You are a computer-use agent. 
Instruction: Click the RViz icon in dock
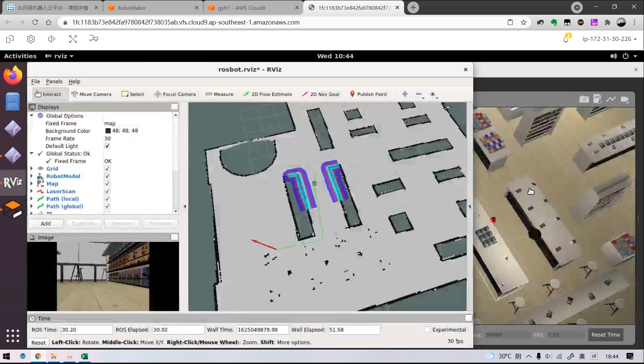13,182
